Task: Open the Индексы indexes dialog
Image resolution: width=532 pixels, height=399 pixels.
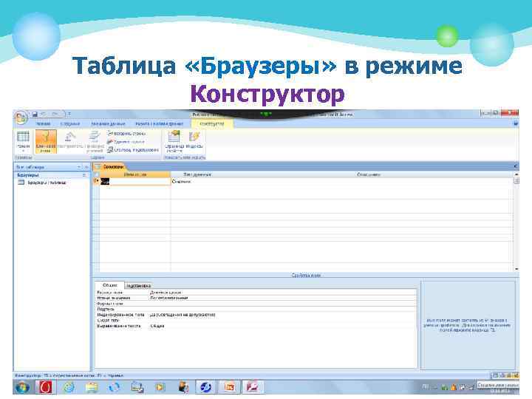Action: point(194,141)
